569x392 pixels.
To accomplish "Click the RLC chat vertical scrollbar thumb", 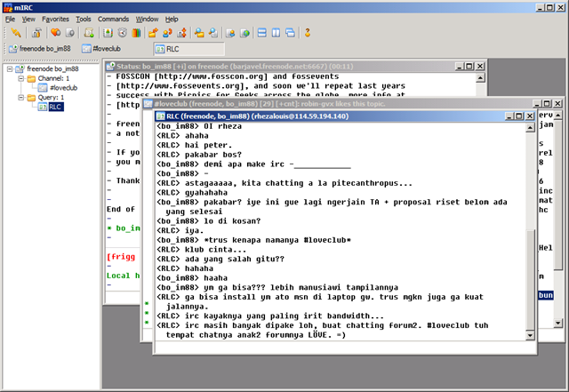I will tap(530, 279).
